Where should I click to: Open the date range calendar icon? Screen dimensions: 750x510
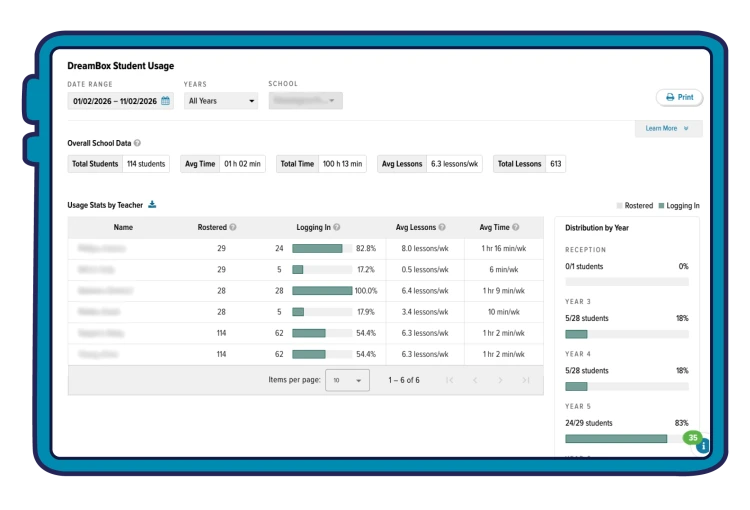click(x=165, y=101)
